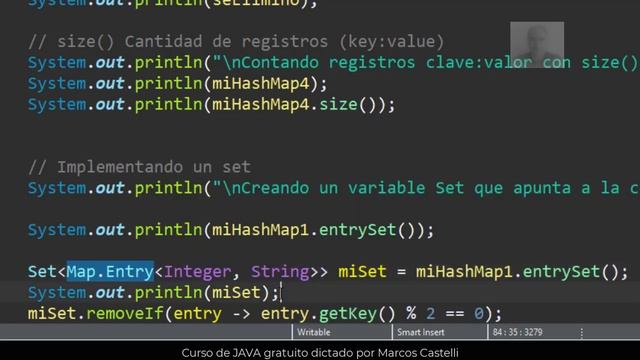Click cursor position 84 : 35 : 3279
Image resolution: width=640 pixels, height=360 pixels.
pos(517,332)
